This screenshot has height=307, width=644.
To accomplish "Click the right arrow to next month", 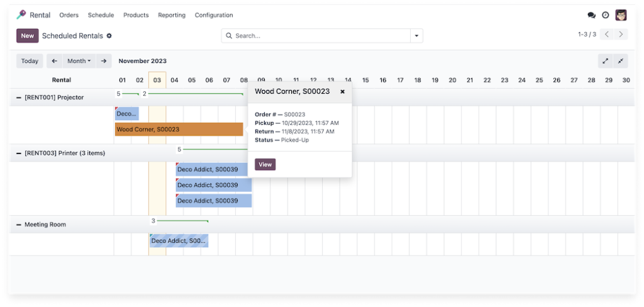I will pyautogui.click(x=104, y=61).
